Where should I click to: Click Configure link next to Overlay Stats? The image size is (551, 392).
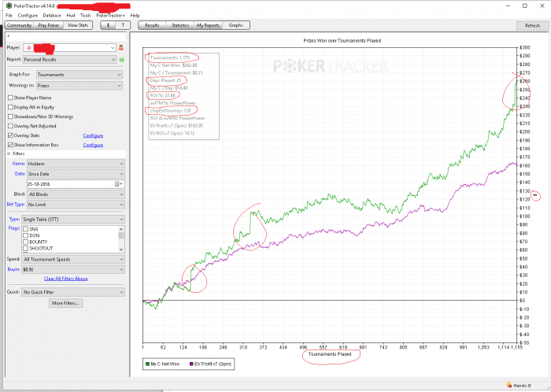pos(93,135)
